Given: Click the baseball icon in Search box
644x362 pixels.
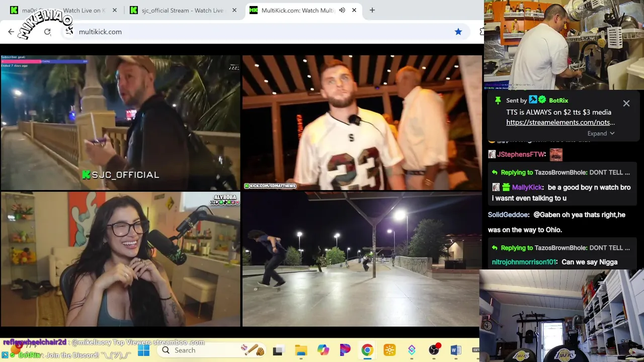Looking at the screenshot, I should coord(253,350).
